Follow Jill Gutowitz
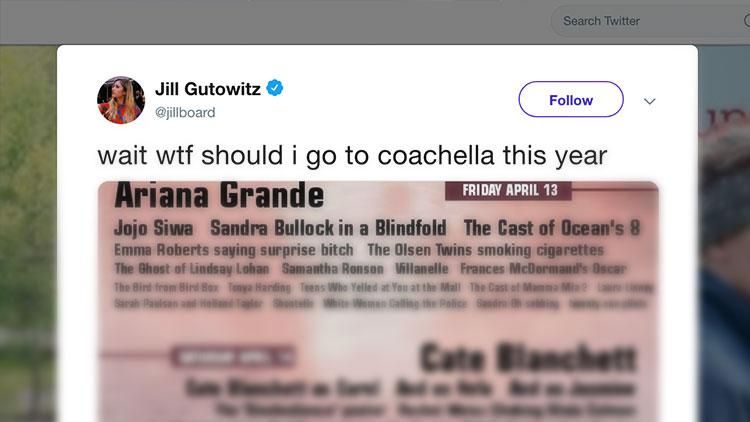Screen dimensions: 750x422 pos(570,100)
